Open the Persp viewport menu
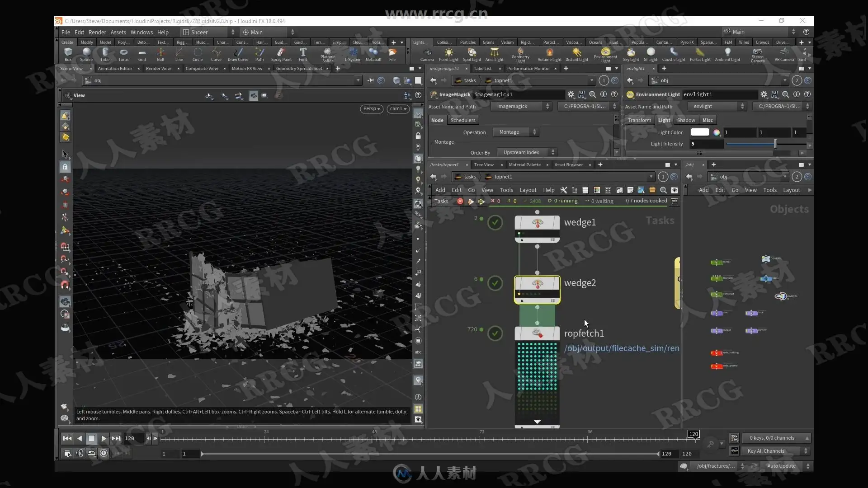868x488 pixels. (372, 108)
